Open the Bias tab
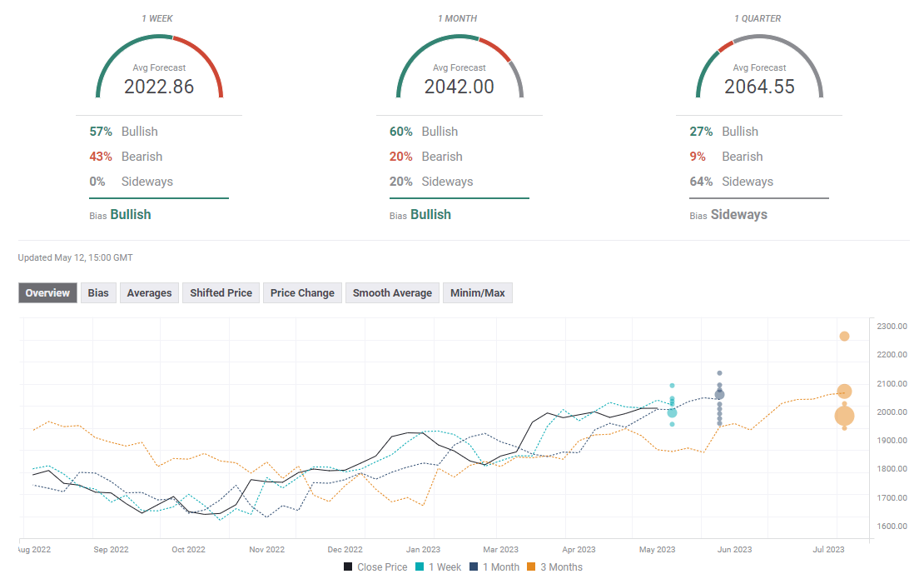This screenshot has height=584, width=924. pos(98,292)
